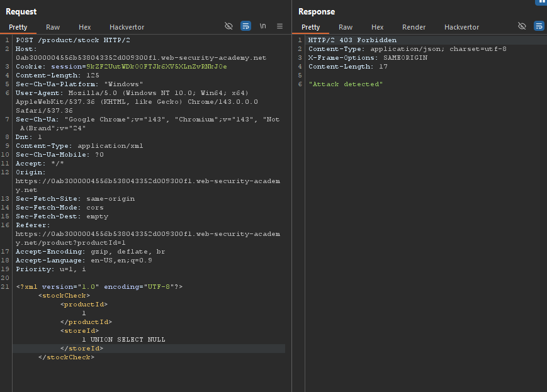Click the Content-Type: application/xml header
The width and height of the screenshot is (547, 392).
click(79, 146)
